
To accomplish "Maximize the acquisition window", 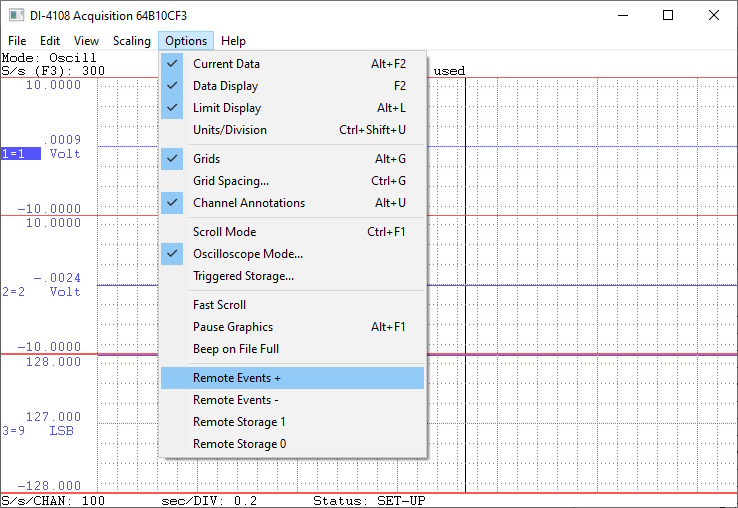I will point(668,15).
